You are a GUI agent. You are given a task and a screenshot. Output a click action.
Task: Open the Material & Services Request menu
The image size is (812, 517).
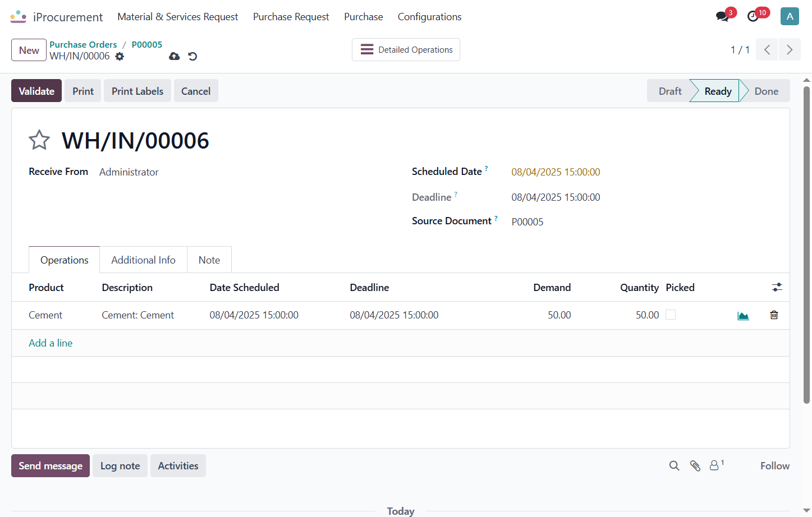pos(178,17)
